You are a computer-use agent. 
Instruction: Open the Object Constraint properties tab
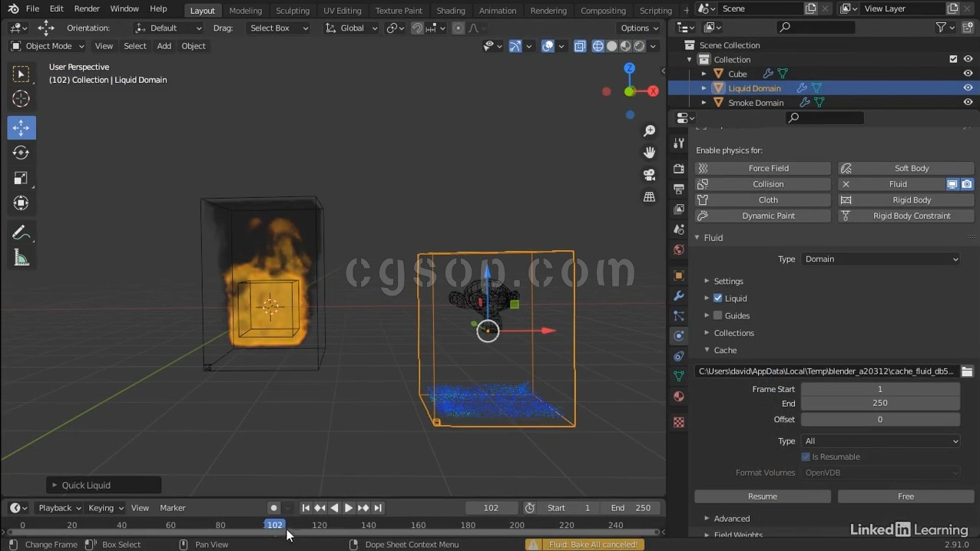(x=679, y=356)
